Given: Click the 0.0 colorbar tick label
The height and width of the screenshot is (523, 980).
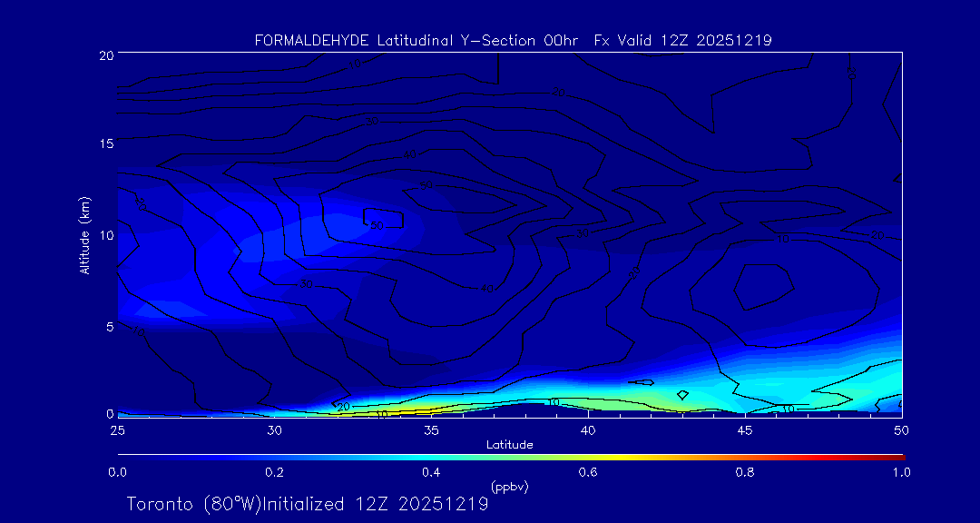Looking at the screenshot, I should (x=117, y=472).
